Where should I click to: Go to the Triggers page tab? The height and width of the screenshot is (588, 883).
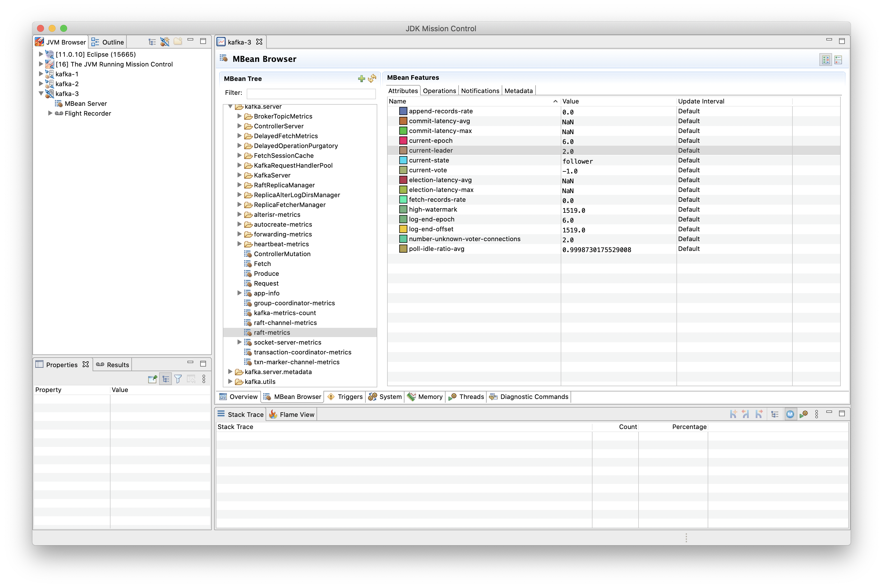345,397
